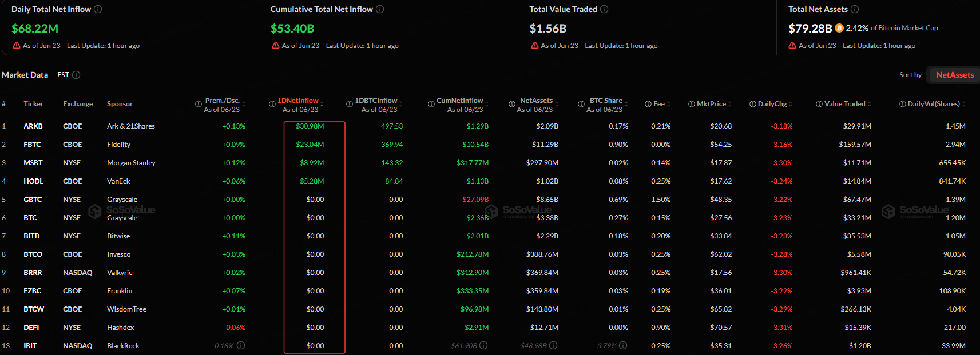This screenshot has height=355, width=980.
Task: Click the Market Data heading
Action: coord(25,75)
